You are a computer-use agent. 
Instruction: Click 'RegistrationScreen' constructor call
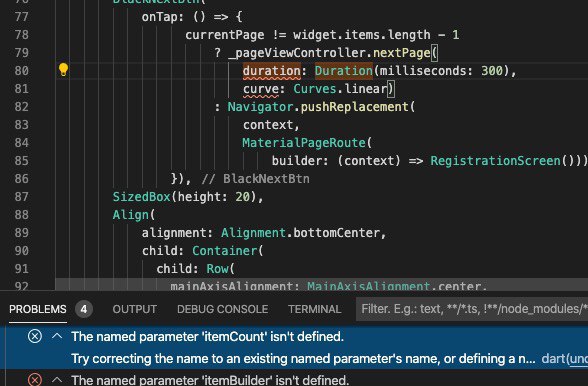[x=495, y=161]
